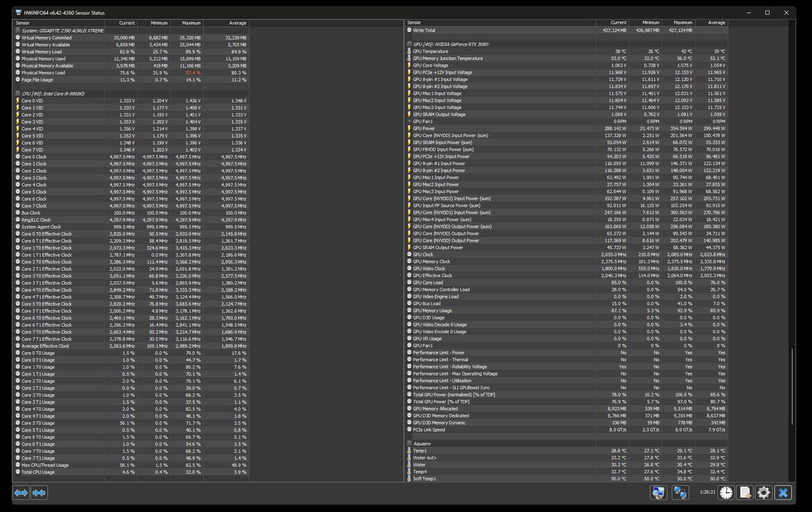Select the Core 7 Clock row

point(131,206)
